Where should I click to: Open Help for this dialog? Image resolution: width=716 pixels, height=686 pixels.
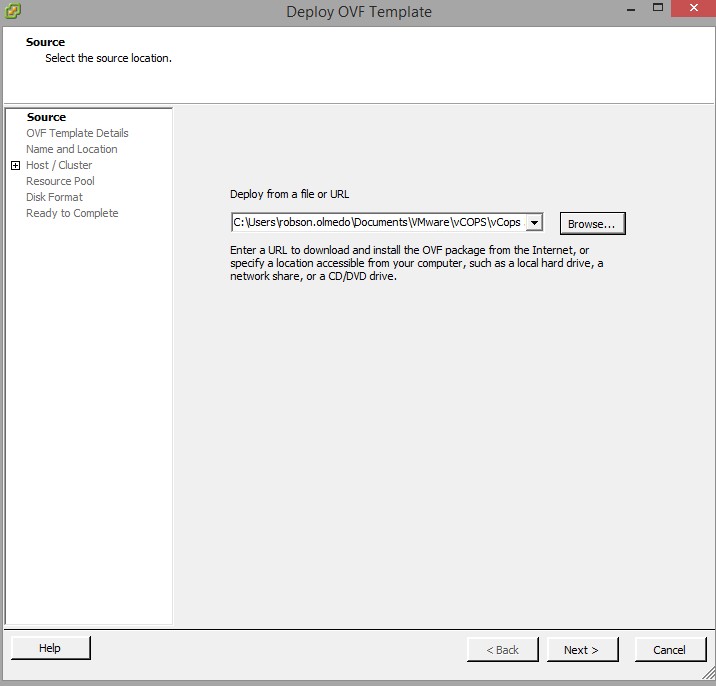(x=50, y=648)
